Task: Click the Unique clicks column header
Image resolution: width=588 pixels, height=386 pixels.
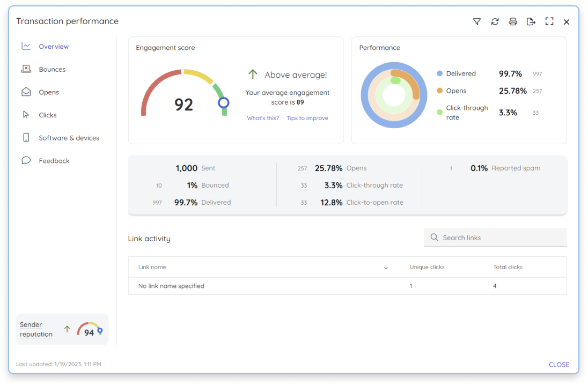Action: click(x=427, y=267)
